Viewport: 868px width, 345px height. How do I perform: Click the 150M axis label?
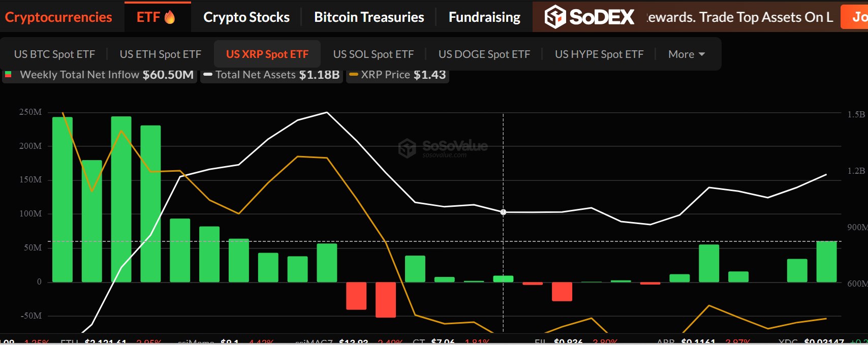[30, 179]
